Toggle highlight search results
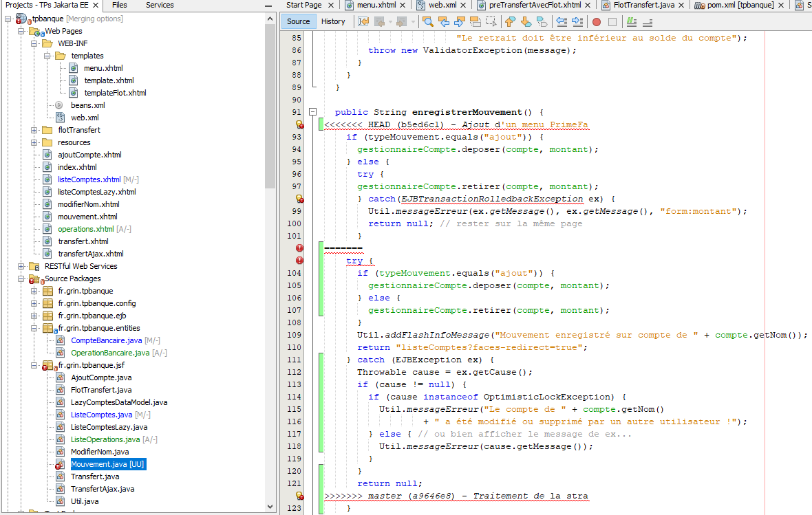This screenshot has width=812, height=515. click(x=475, y=22)
